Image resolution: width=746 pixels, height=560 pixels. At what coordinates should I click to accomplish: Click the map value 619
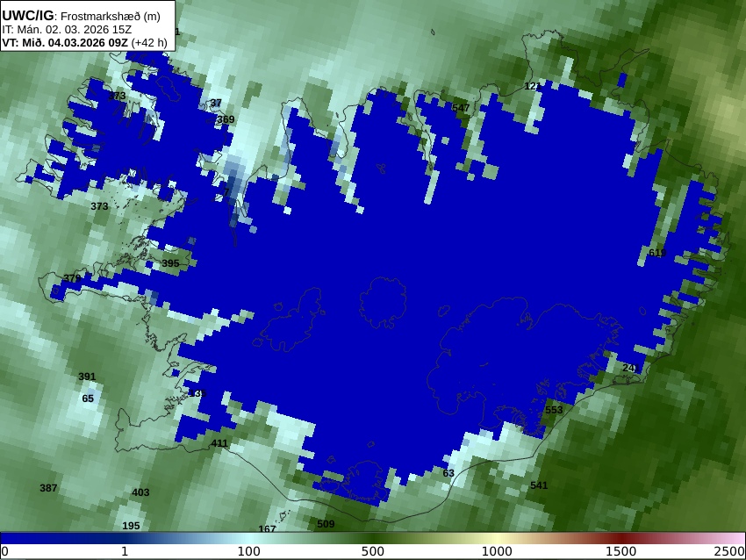point(657,253)
